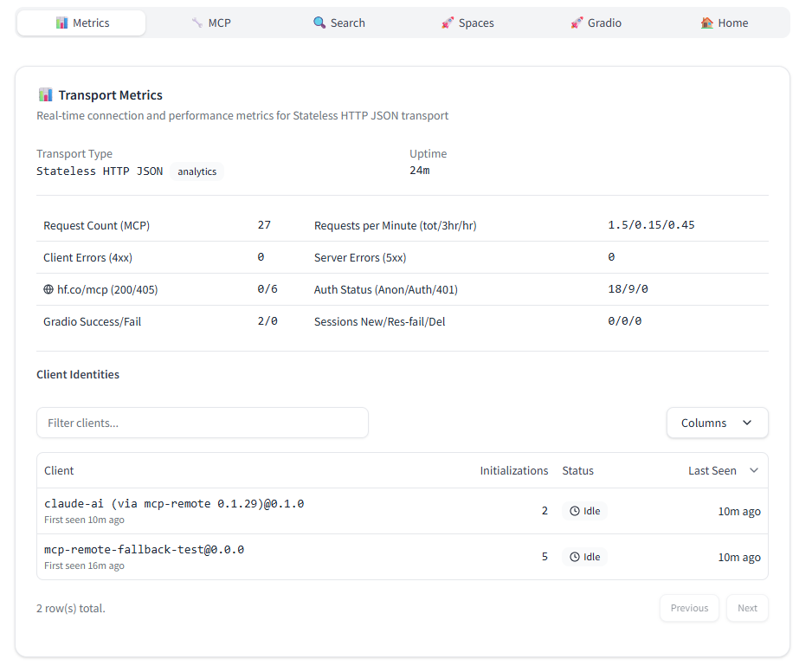Open the Columns dropdown
Image resolution: width=812 pixels, height=672 pixels.
click(717, 423)
